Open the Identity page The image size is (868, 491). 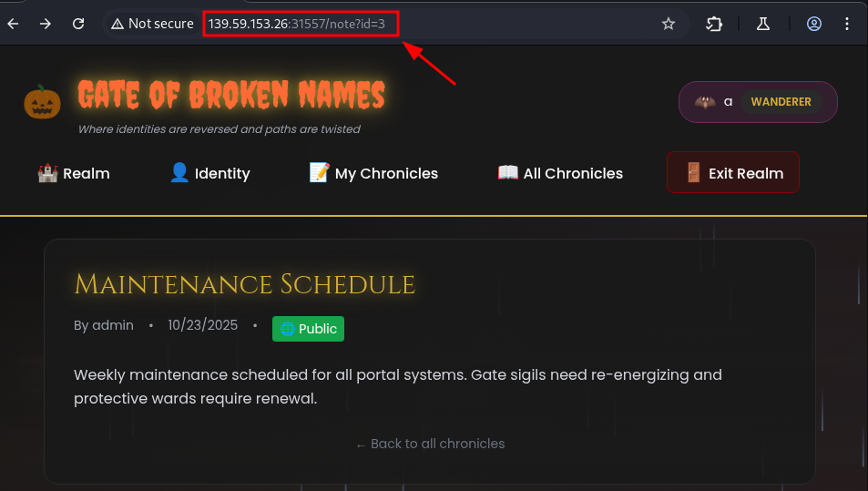209,173
